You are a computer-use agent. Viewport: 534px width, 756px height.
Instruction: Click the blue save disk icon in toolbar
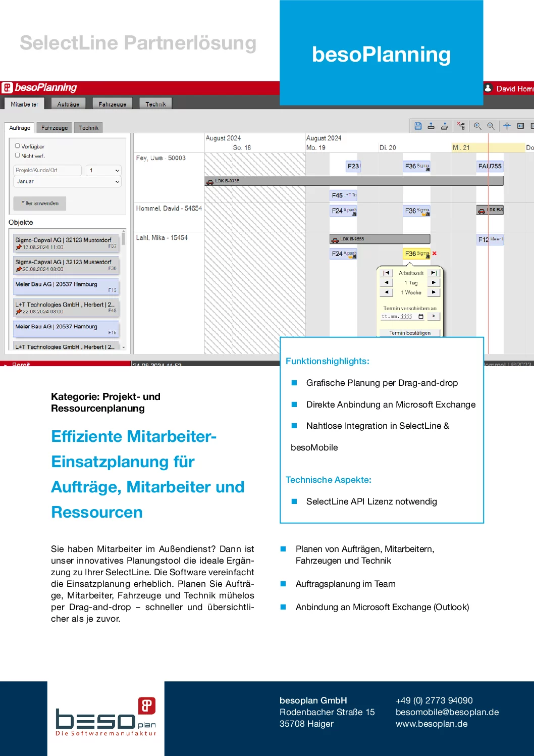418,126
